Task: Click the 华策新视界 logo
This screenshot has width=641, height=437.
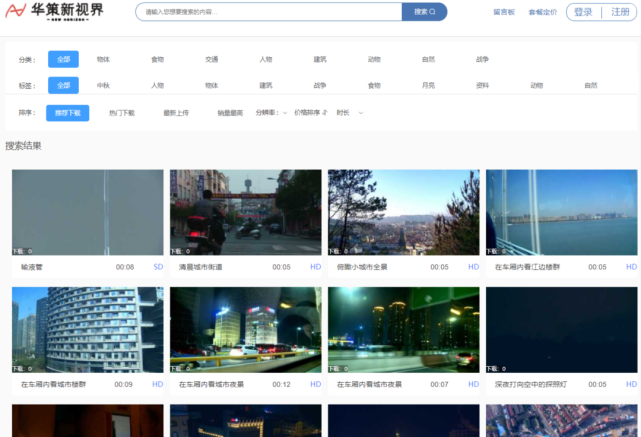Action: click(54, 11)
